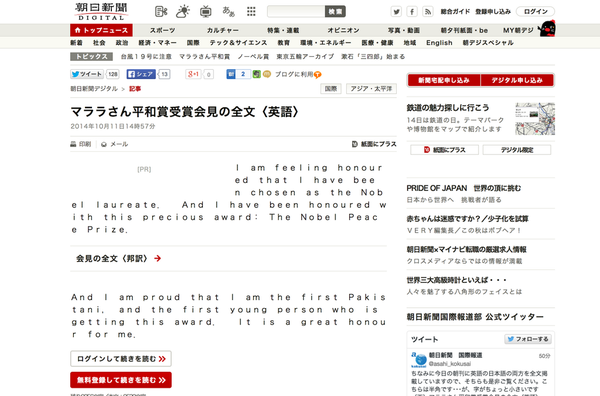The width and height of the screenshot is (600, 396).
Task: Open PRIDE OF JAPAN link
Action: (464, 188)
